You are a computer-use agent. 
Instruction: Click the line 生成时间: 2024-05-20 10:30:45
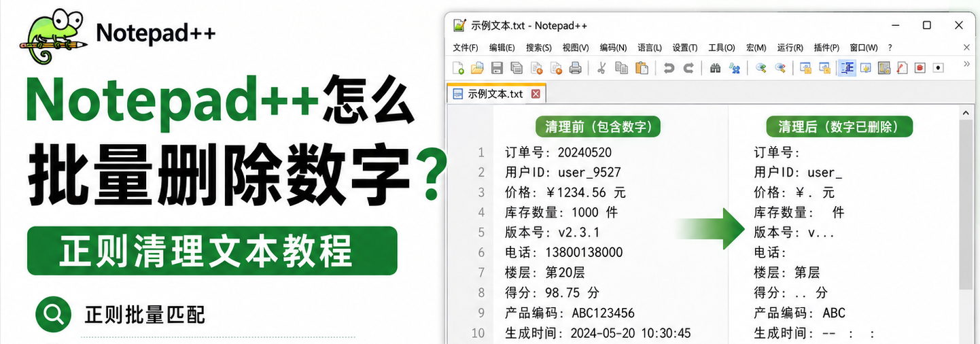pos(598,333)
